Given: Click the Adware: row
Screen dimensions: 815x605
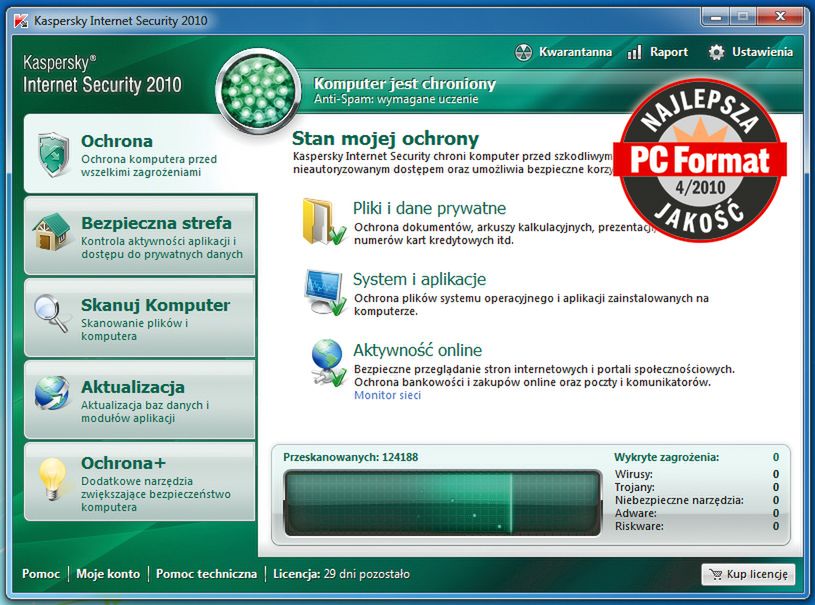Looking at the screenshot, I should click(697, 513).
